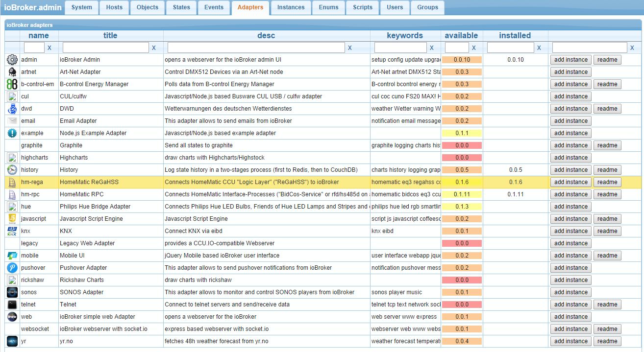Switch to the Hosts tab
The image size is (644, 352).
tap(114, 7)
